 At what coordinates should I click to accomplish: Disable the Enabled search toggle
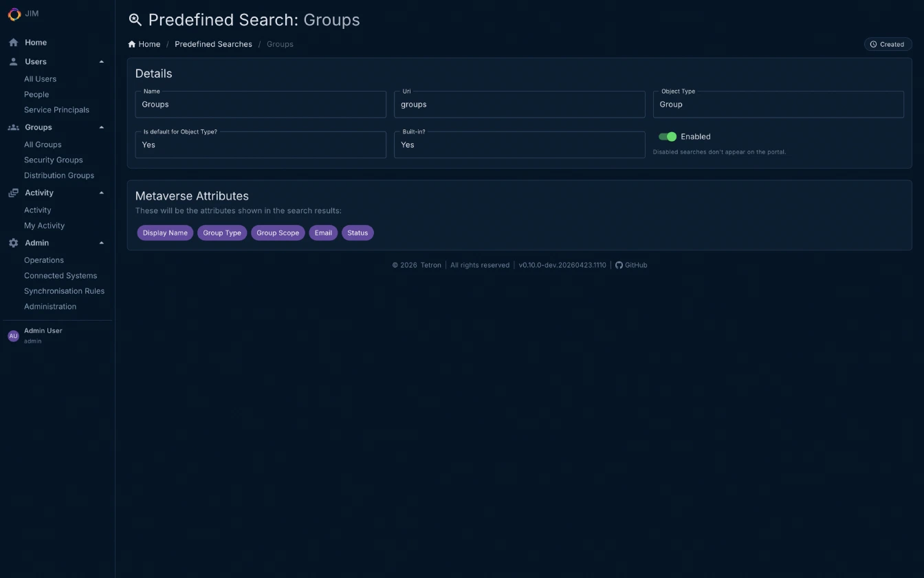click(668, 136)
